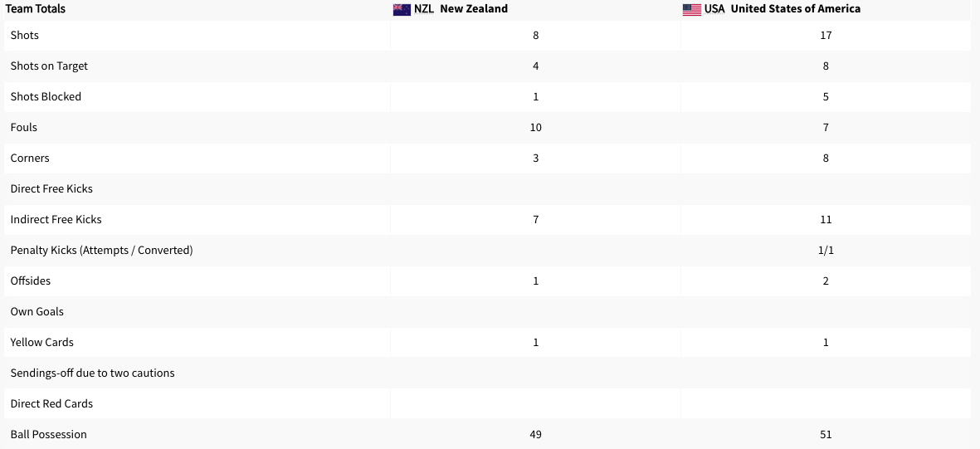Click USA's indirect free kicks value 11
This screenshot has width=980, height=449.
[x=825, y=220]
